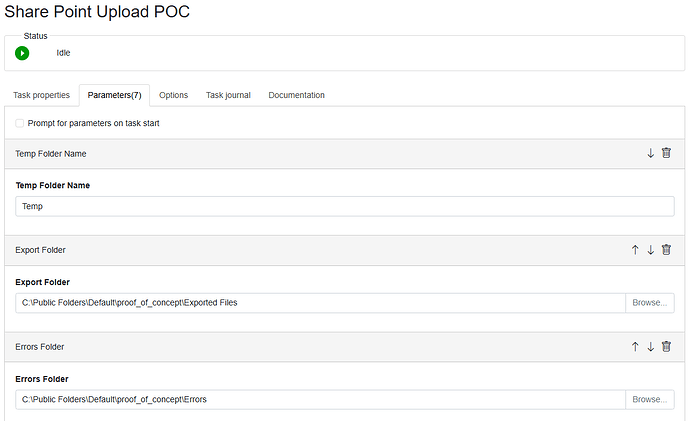The width and height of the screenshot is (690, 421).
Task: Browse for the Errors Folder path
Action: point(650,399)
